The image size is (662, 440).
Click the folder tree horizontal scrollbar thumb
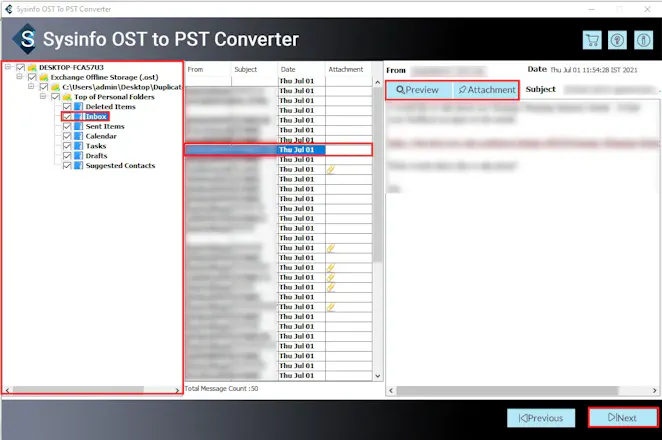click(x=78, y=390)
